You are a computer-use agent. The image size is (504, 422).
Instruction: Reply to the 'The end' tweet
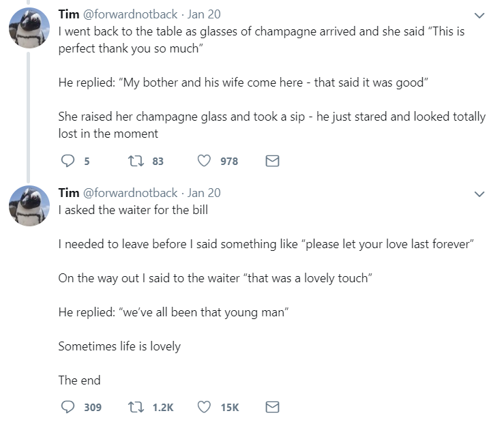pos(67,407)
